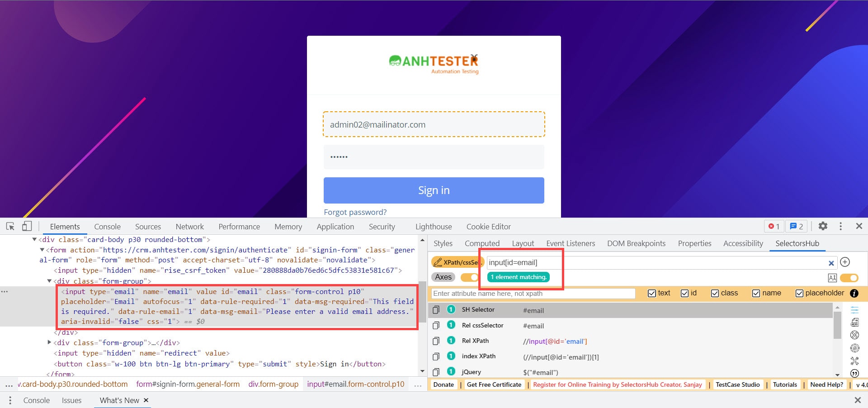The height and width of the screenshot is (408, 868).
Task: Click the placeholder info icon
Action: click(854, 293)
